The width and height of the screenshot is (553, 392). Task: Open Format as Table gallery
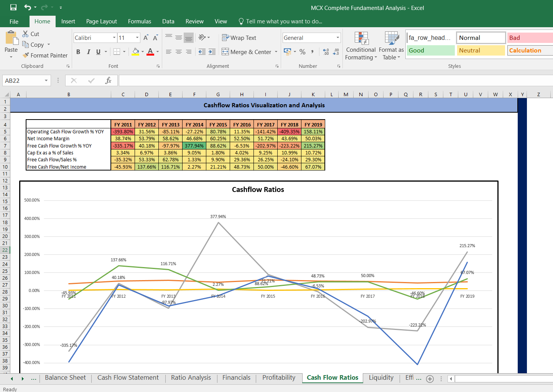point(392,46)
